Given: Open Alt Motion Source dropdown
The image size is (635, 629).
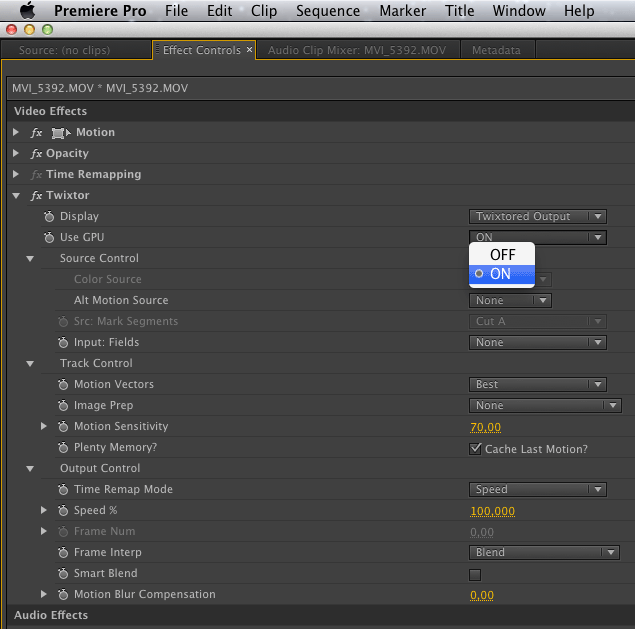Looking at the screenshot, I should pos(510,301).
